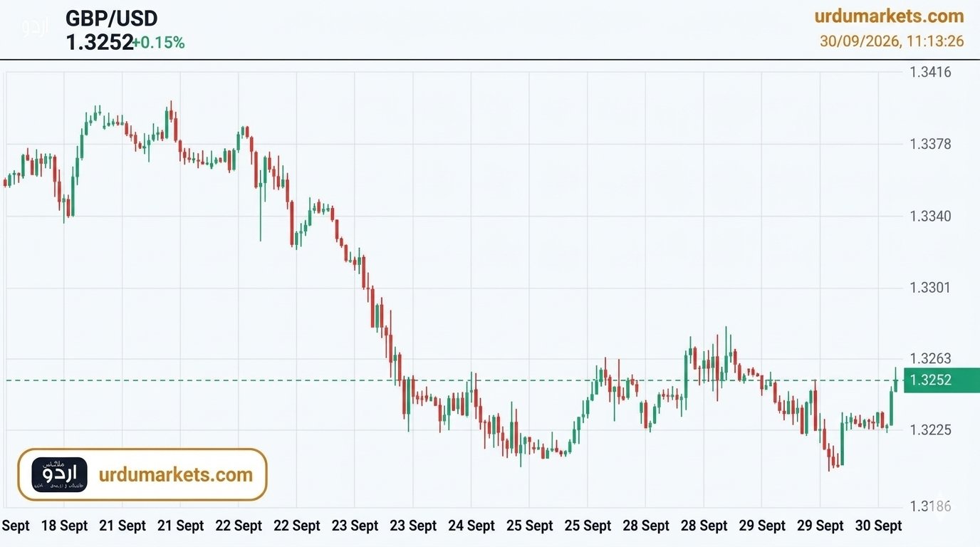Click the 30 Sept date marker
This screenshot has height=547, width=980.
pos(878,526)
